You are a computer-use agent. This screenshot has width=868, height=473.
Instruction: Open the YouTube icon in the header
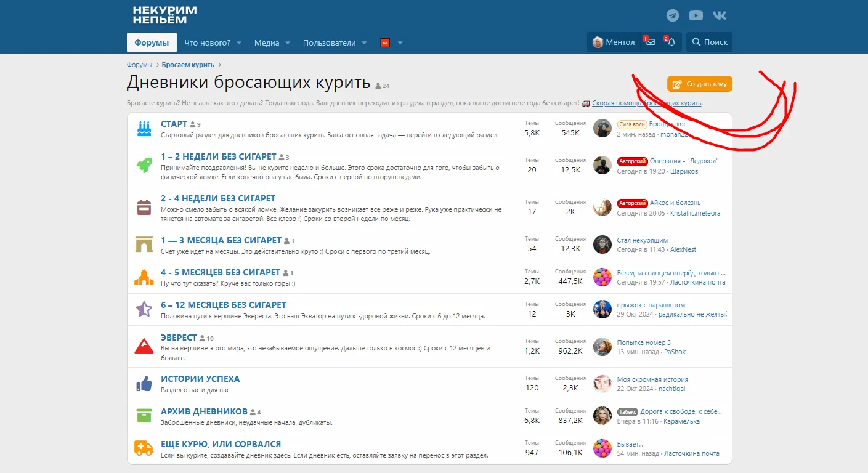tap(696, 15)
